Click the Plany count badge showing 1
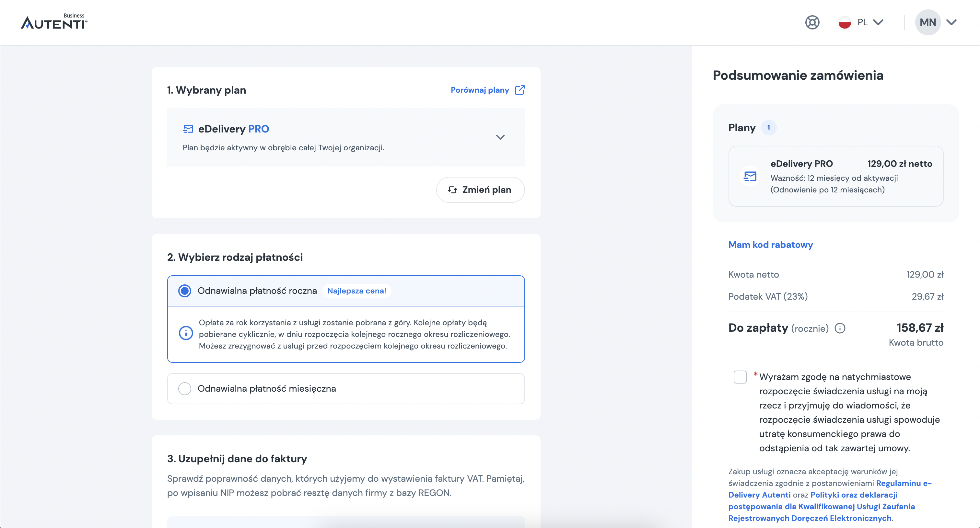This screenshot has height=528, width=980. (768, 128)
